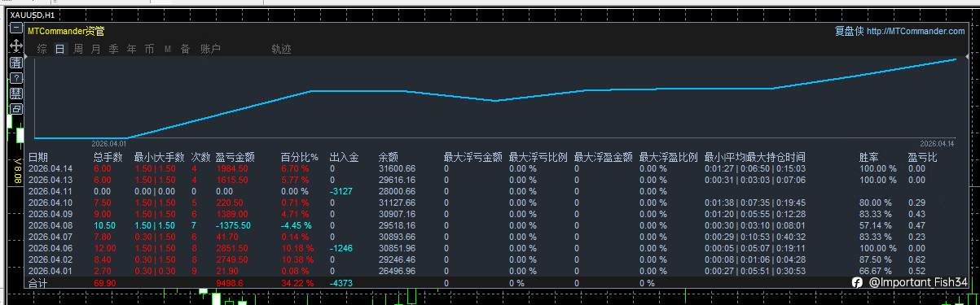Click the 余额 column header
This screenshot has width=980, height=305.
[389, 157]
